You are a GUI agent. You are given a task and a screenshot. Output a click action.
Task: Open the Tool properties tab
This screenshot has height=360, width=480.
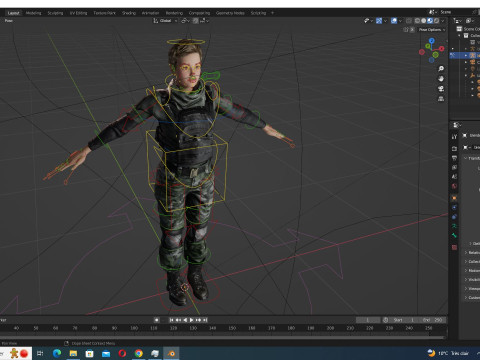coord(454,137)
